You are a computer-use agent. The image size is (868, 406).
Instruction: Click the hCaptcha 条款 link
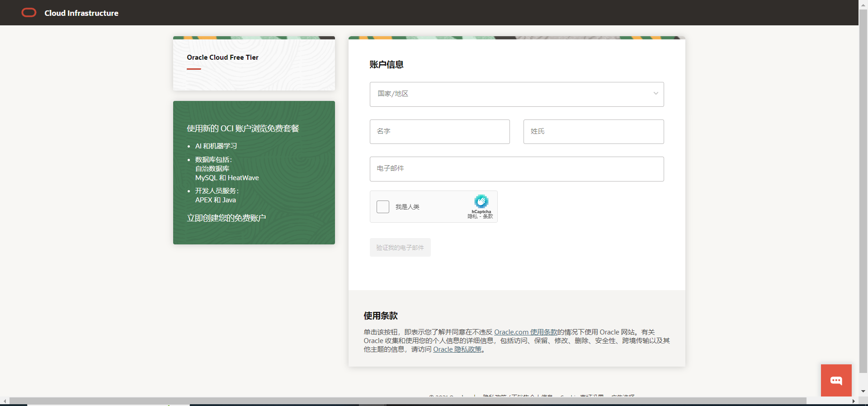[x=488, y=216]
